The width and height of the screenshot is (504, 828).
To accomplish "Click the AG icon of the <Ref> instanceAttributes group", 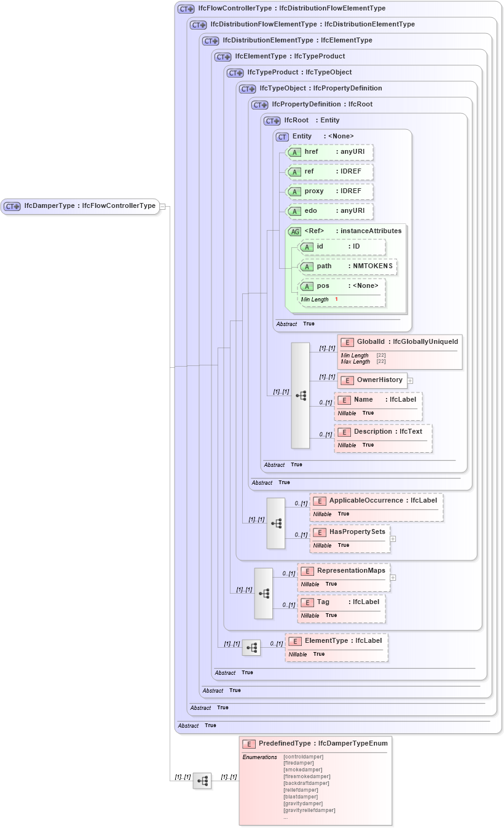I will pos(294,231).
